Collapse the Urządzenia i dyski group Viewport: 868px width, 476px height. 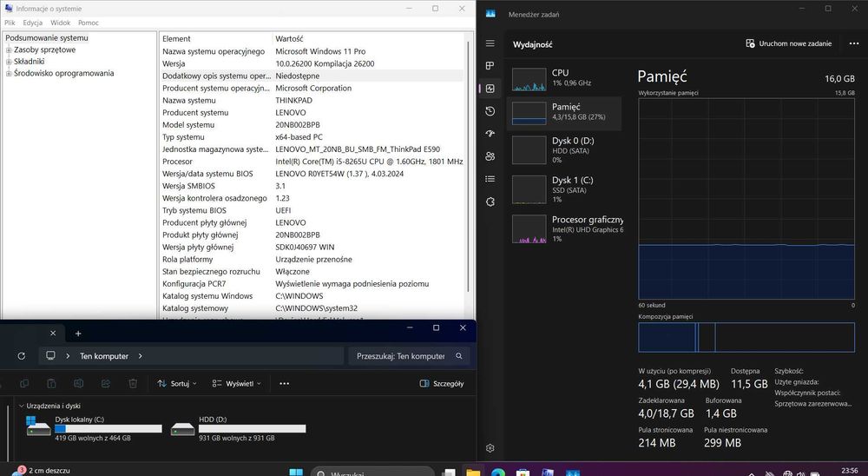[x=22, y=407]
